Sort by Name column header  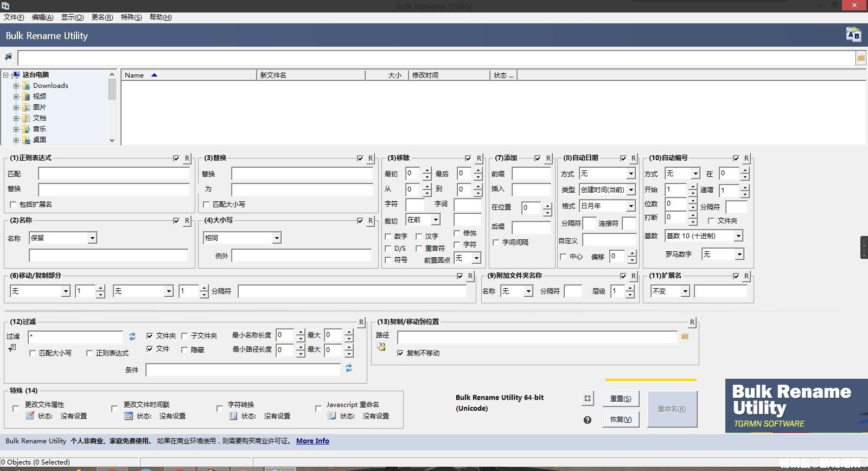coord(189,75)
